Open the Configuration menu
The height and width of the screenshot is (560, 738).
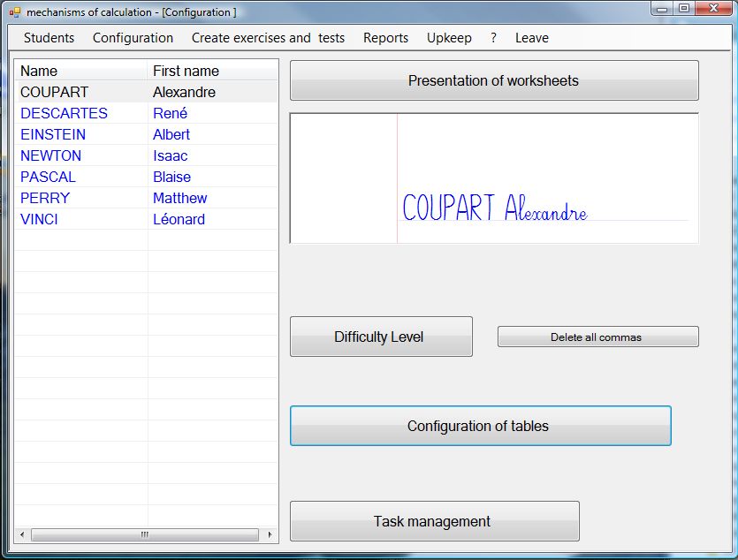[x=133, y=38]
